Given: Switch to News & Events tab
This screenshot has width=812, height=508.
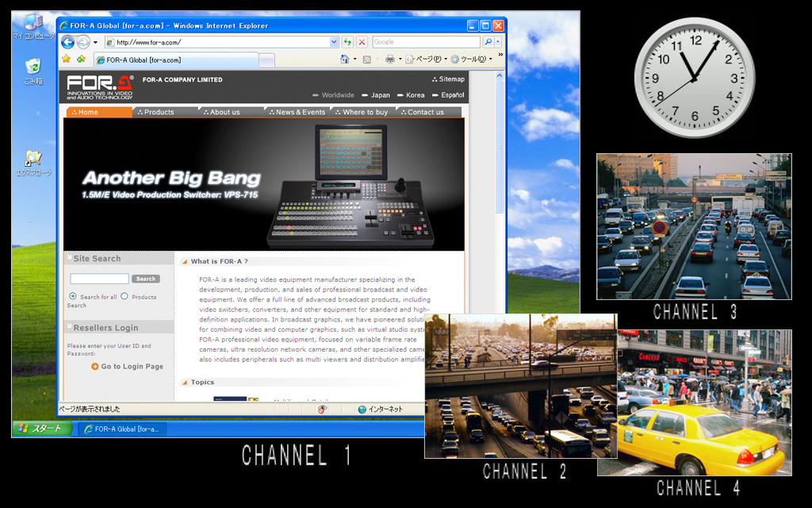Looking at the screenshot, I should 300,112.
